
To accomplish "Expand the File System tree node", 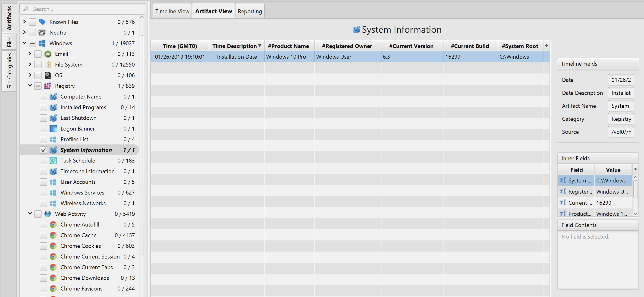I will click(x=30, y=64).
